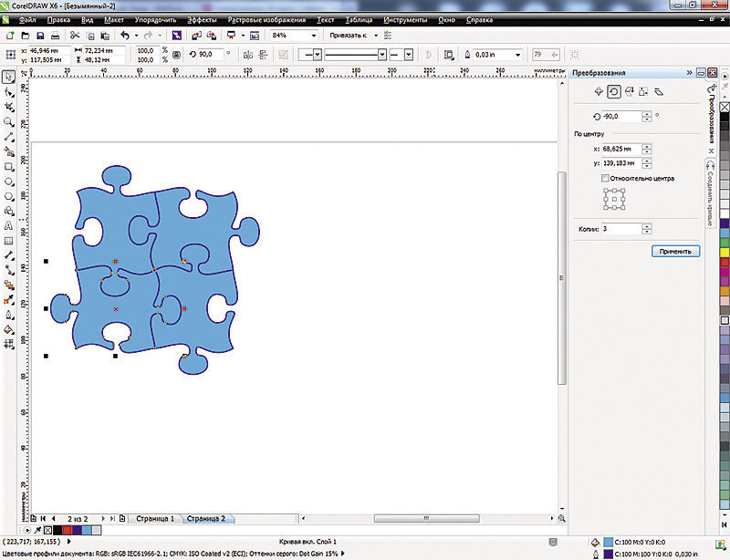Image resolution: width=730 pixels, height=560 pixels.
Task: Select the Zoom magnifier tool
Action: (9, 122)
